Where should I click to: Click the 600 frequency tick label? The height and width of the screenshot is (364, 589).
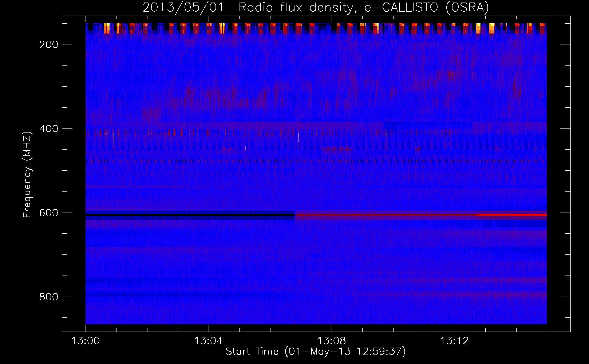point(48,213)
